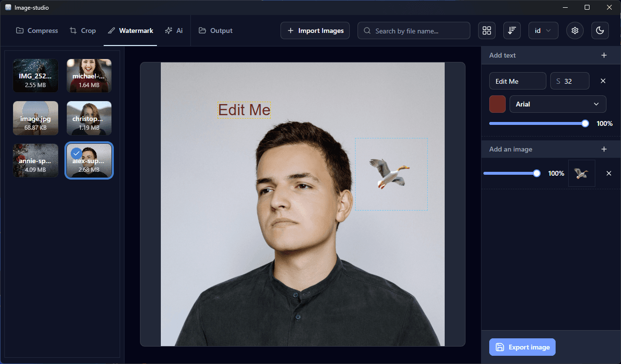Image resolution: width=621 pixels, height=364 pixels.
Task: Click the Export image button
Action: (522, 347)
